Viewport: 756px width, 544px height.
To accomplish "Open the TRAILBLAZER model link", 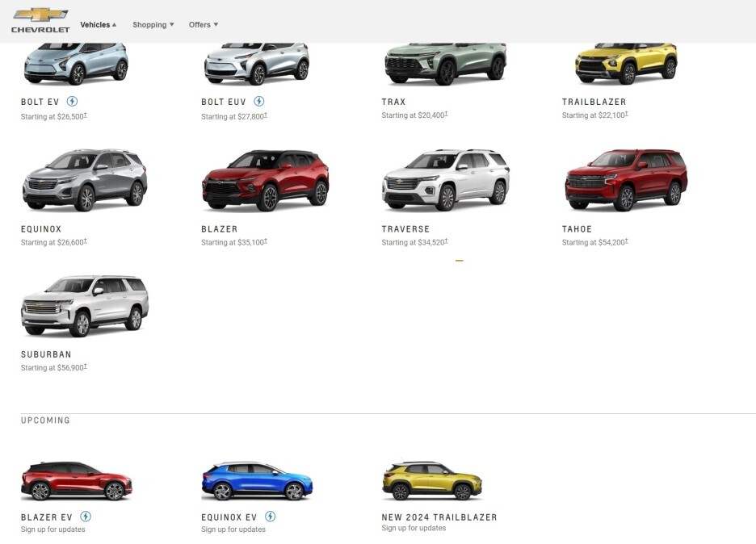I will coord(594,102).
